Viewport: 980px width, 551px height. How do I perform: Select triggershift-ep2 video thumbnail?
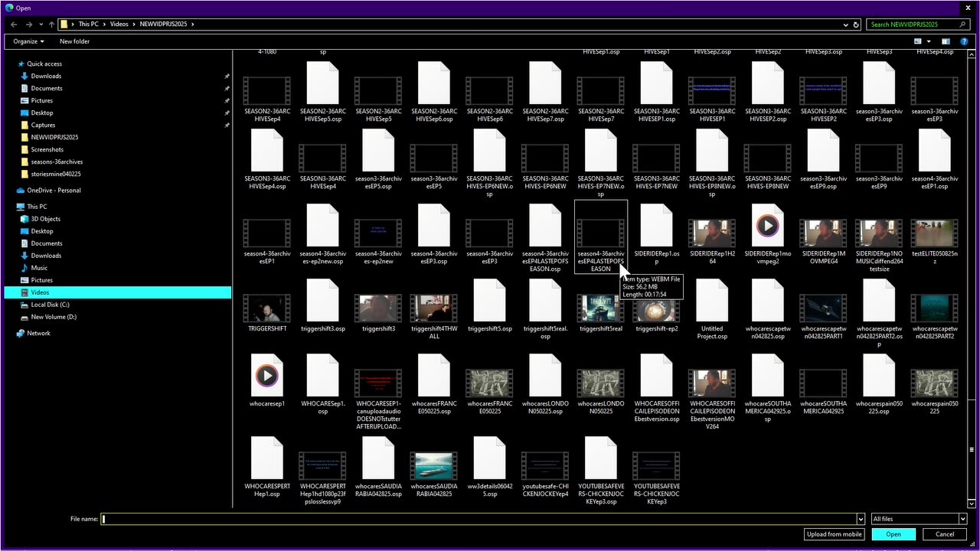(656, 308)
